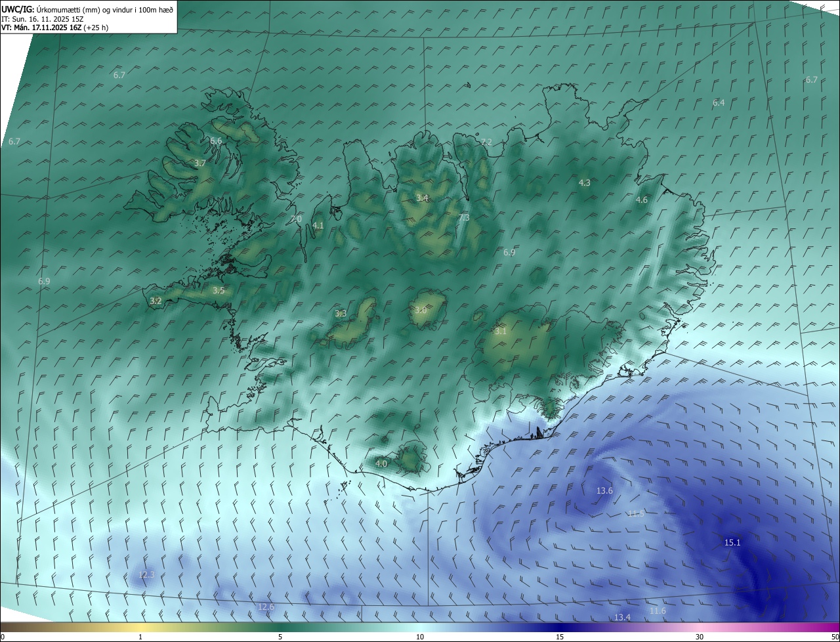Select the 3.0 value label
Image resolution: width=840 pixels, height=642 pixels.
click(421, 310)
